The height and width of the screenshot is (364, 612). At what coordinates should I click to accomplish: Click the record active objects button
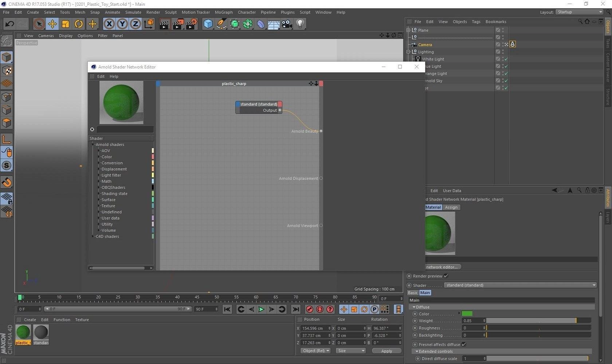click(310, 309)
